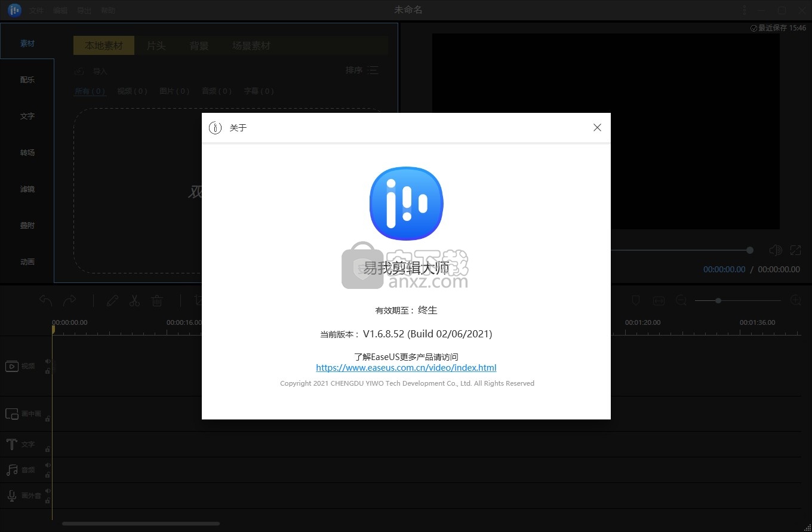Select the 动画 sidebar tab

pyautogui.click(x=27, y=262)
